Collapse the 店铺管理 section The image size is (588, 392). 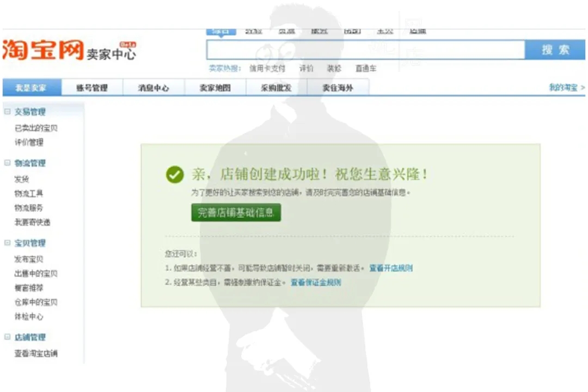click(7, 337)
